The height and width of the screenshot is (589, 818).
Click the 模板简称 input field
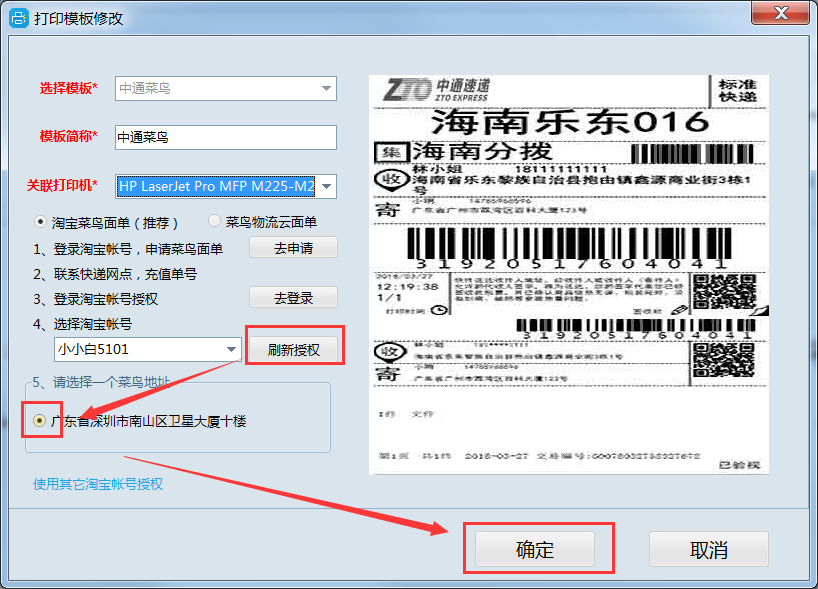pos(226,137)
